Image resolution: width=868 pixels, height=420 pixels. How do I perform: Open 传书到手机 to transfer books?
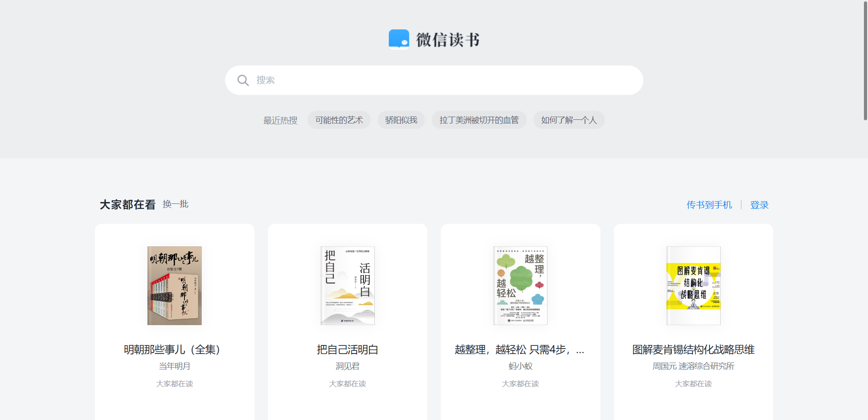[x=709, y=205]
